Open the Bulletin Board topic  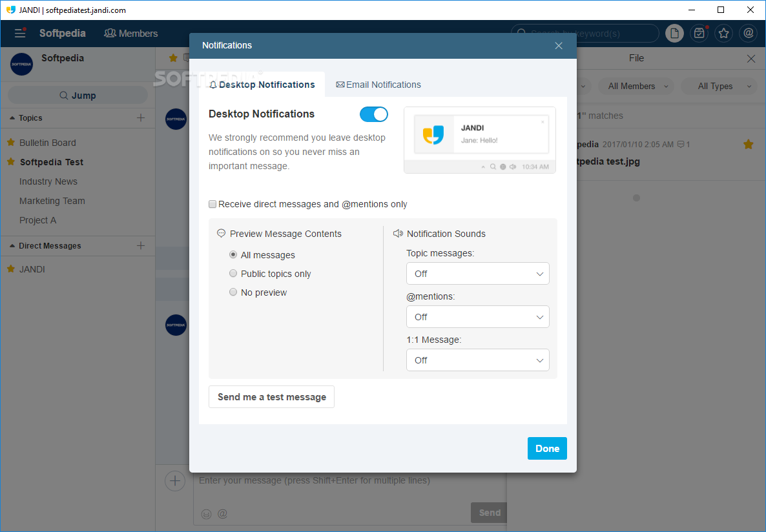(x=47, y=143)
